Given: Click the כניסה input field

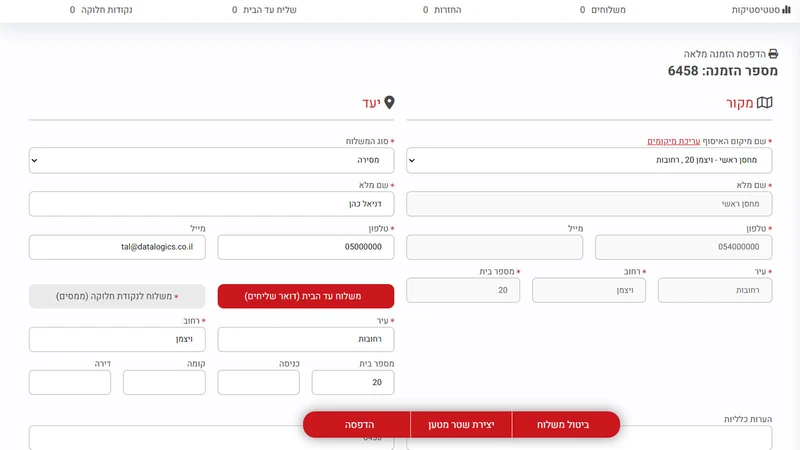Looking at the screenshot, I should tap(259, 382).
